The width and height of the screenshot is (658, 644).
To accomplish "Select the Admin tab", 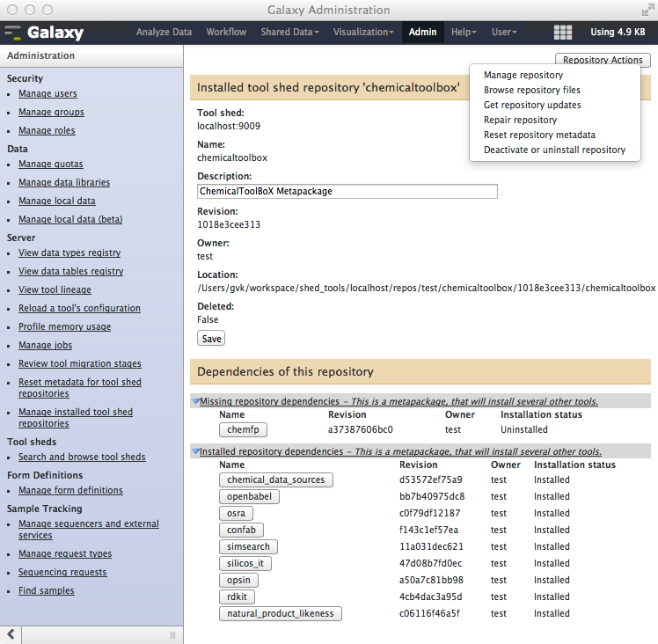I will coord(422,32).
